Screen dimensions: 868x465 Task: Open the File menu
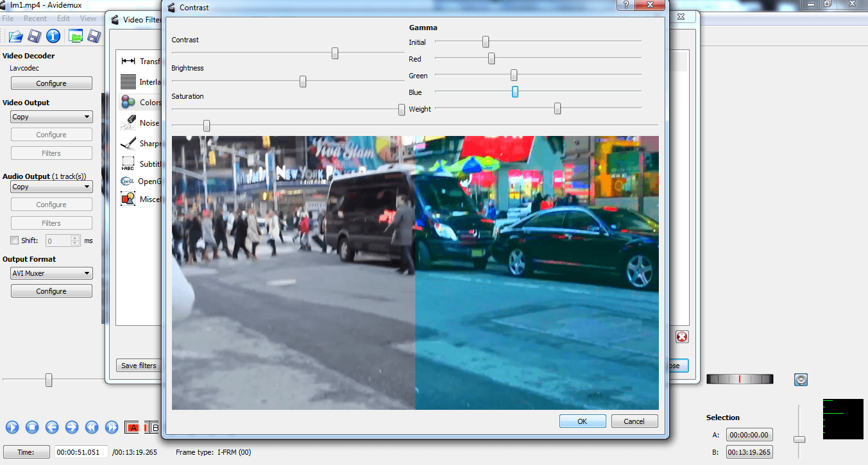8,19
